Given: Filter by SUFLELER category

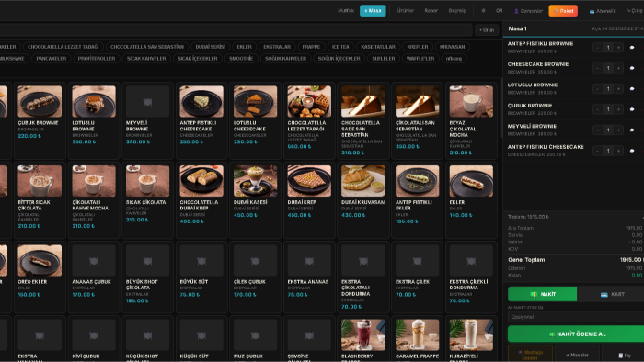Looking at the screenshot, I should (384, 59).
